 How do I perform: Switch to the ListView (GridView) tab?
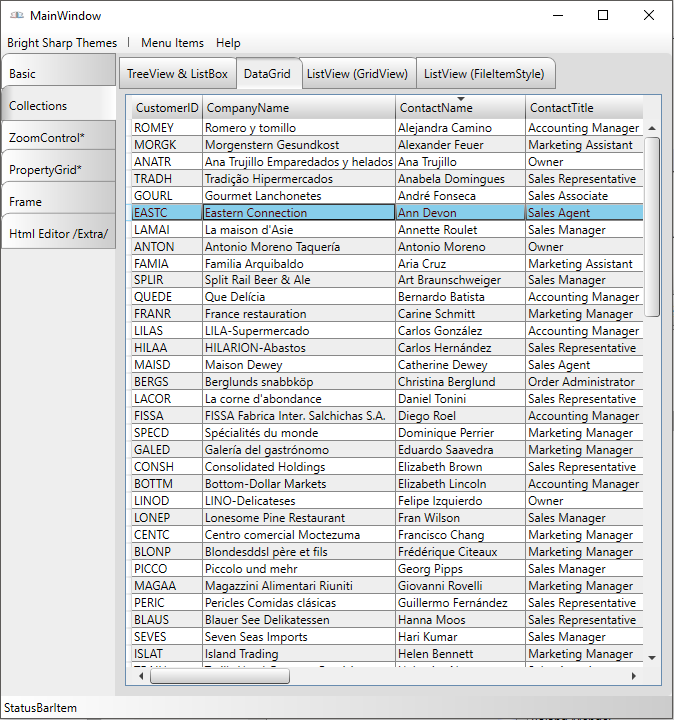tap(357, 74)
